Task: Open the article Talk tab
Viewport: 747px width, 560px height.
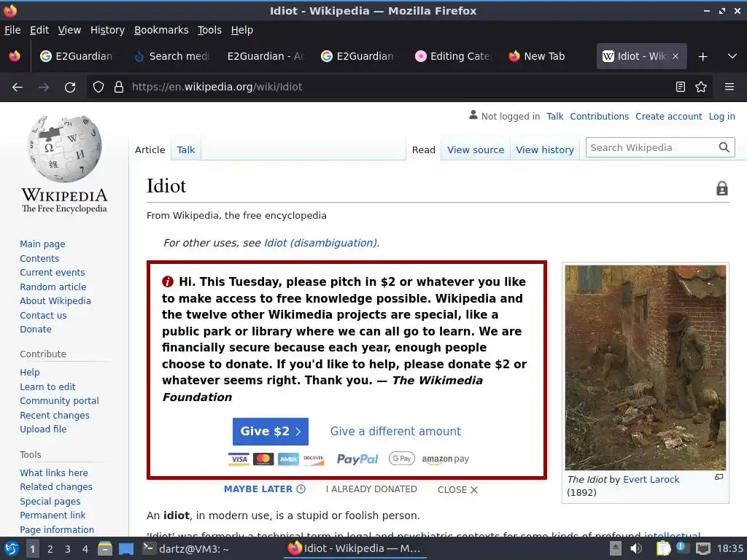Action: [x=186, y=150]
